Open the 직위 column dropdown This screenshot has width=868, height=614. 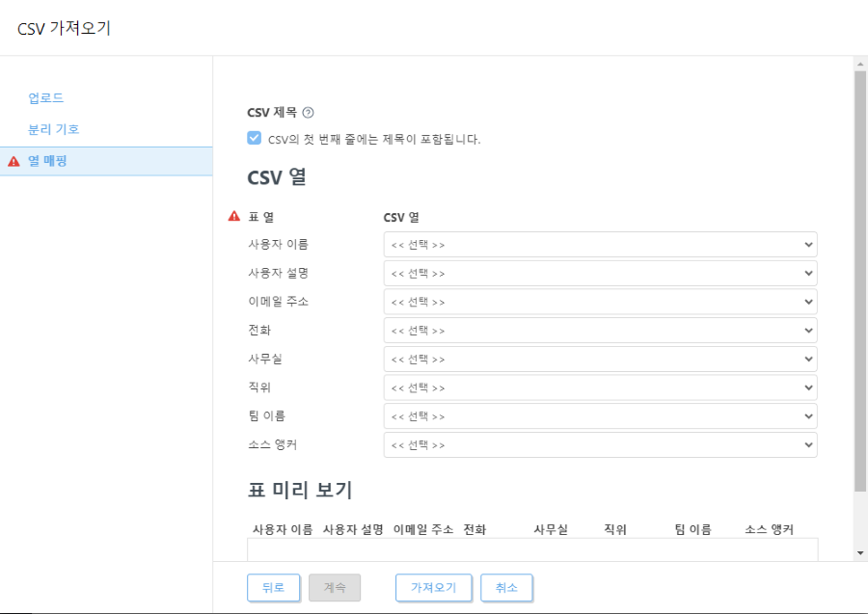(600, 387)
